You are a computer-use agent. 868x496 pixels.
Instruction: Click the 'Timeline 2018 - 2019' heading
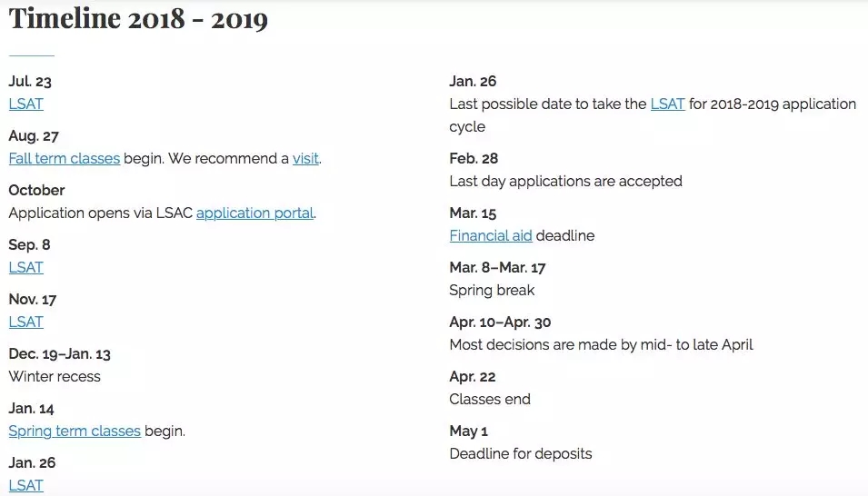pos(138,19)
